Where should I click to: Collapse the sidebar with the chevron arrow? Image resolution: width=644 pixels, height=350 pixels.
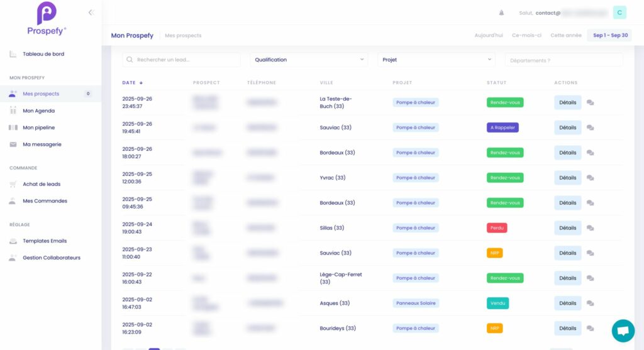(91, 12)
